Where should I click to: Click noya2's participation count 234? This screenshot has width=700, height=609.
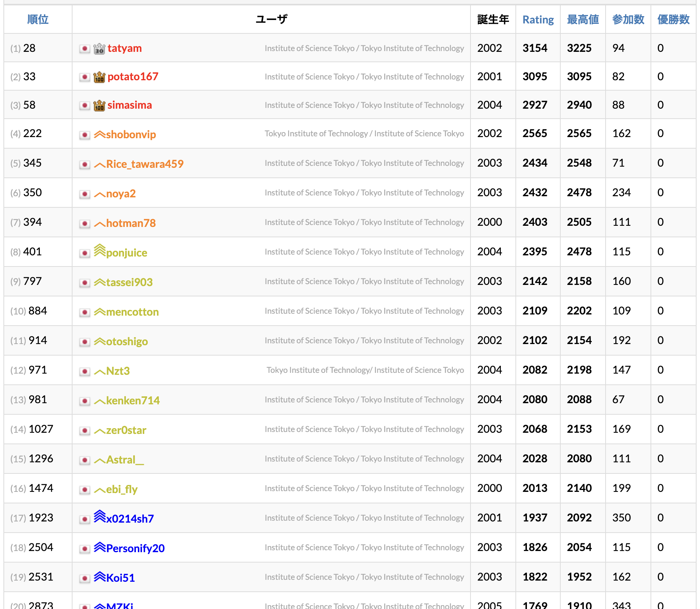tap(621, 193)
